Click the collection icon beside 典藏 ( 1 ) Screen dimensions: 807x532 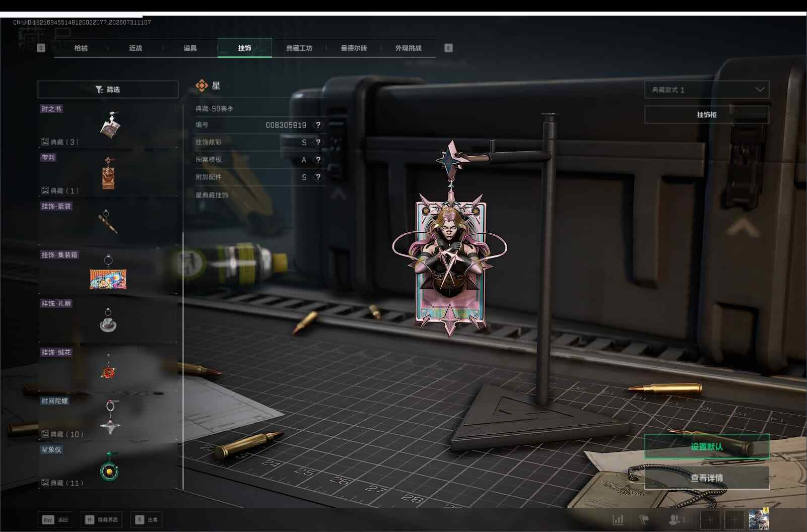tap(45, 190)
